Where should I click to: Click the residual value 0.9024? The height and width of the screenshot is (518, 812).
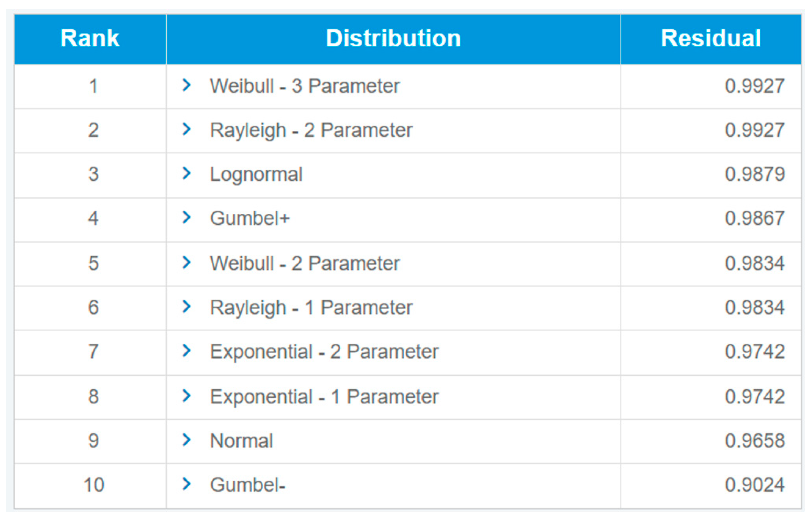(x=754, y=485)
